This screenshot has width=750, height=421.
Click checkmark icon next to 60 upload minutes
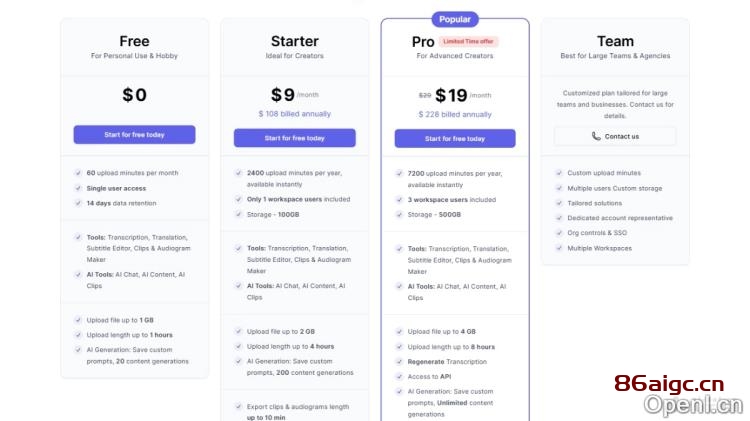78,173
